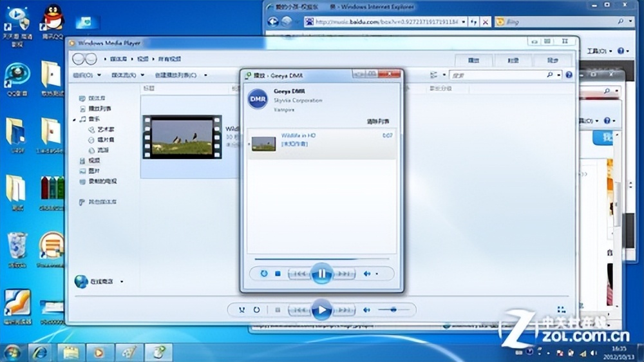
Task: Click 清除列表 (Clear list) in DMR window
Action: (x=378, y=121)
